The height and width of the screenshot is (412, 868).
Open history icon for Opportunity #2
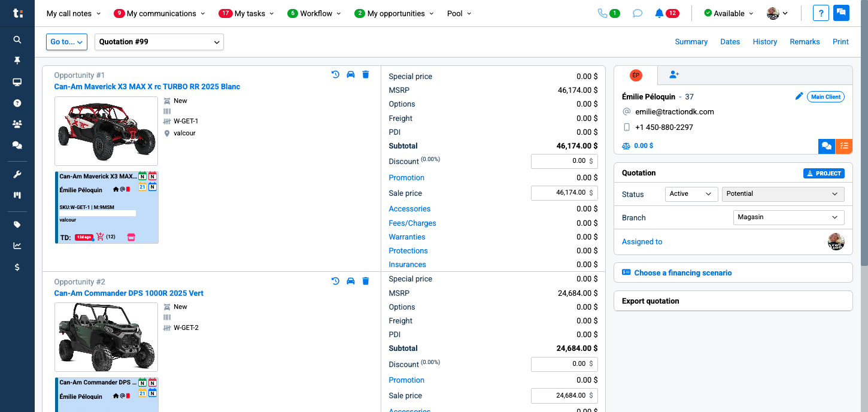coord(335,281)
